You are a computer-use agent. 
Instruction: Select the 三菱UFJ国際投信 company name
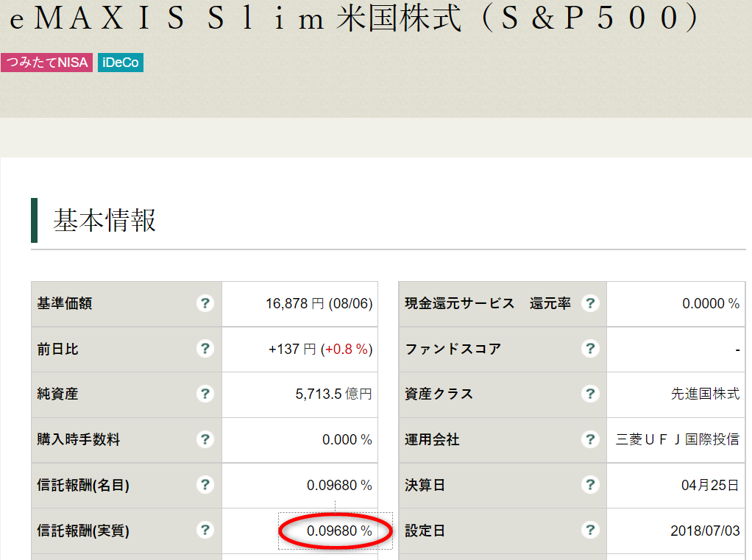click(678, 439)
